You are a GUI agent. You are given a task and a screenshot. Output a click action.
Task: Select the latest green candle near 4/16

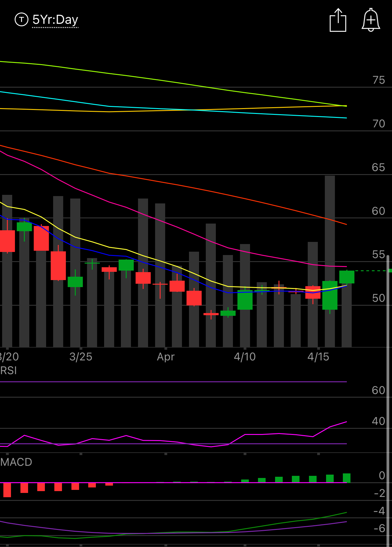[347, 277]
